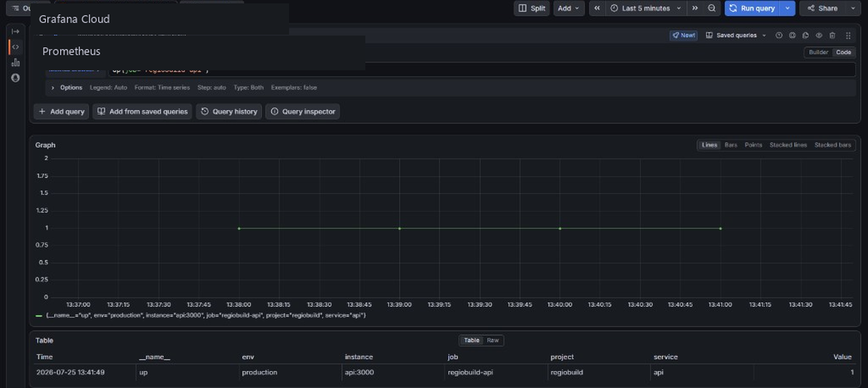Click data point at 13:39:00 on graph
Image resolution: width=868 pixels, height=388 pixels.
pos(399,228)
